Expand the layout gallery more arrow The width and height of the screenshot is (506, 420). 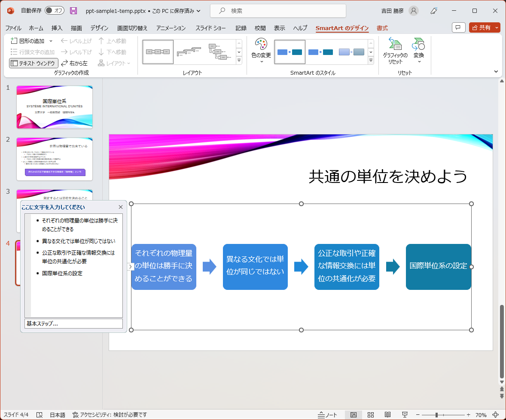pyautogui.click(x=239, y=60)
